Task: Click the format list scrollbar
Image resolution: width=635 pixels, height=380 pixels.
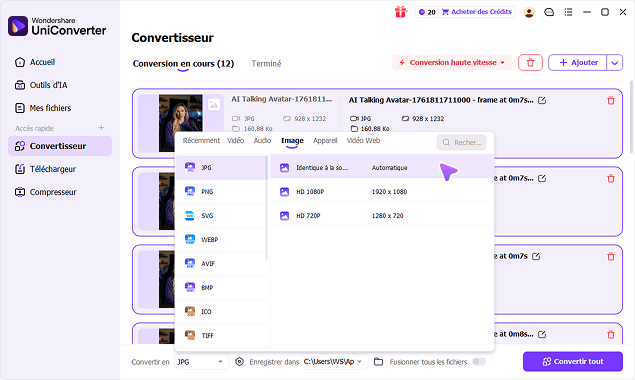Action: click(266, 207)
